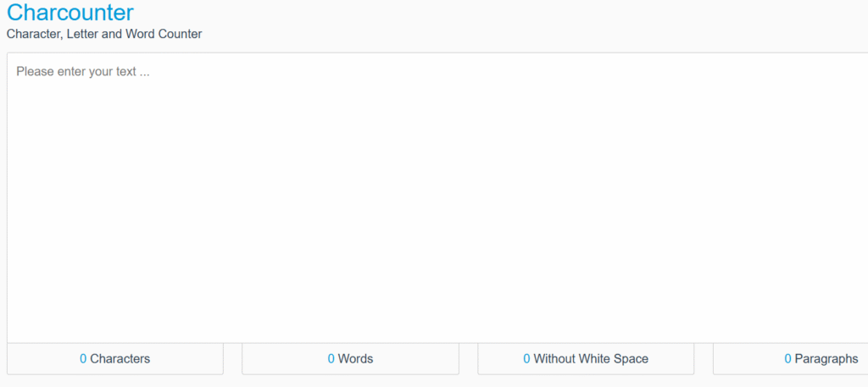Image resolution: width=868 pixels, height=387 pixels.
Task: Click the word 'Counter' in the subtitle
Action: point(180,35)
